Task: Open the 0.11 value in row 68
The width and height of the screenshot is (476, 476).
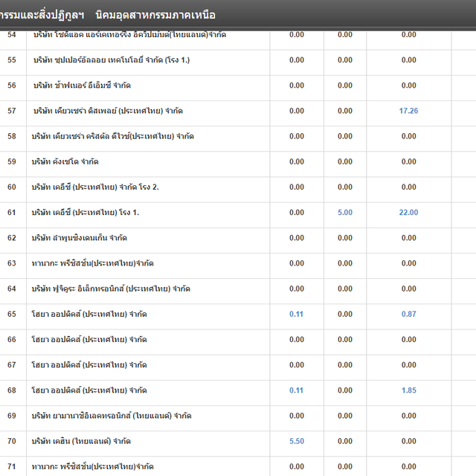Action: click(296, 390)
